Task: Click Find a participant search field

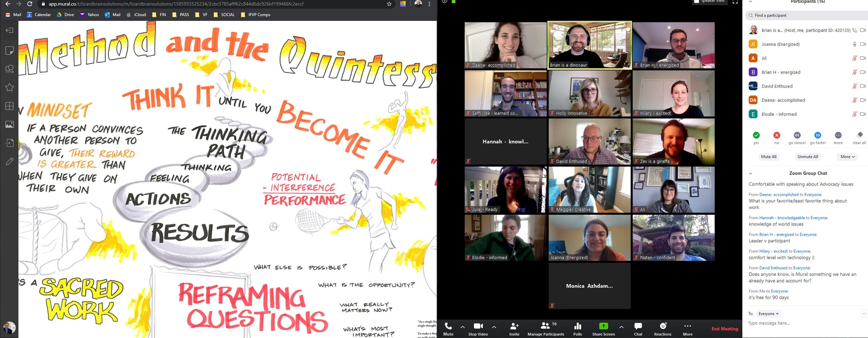Action: (x=807, y=15)
